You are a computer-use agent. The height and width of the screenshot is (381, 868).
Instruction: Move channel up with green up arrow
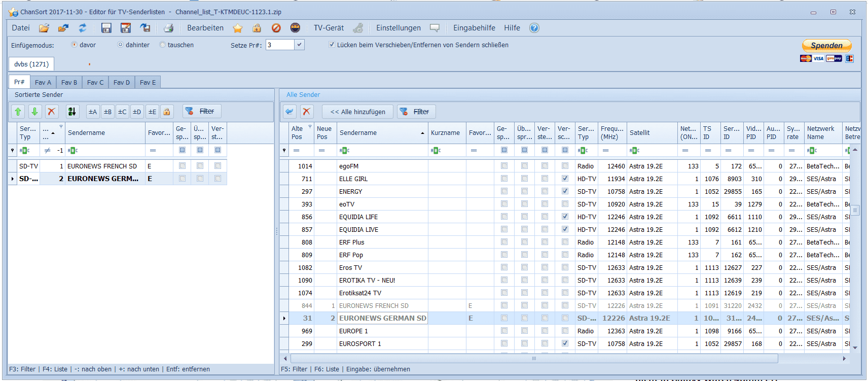pyautogui.click(x=18, y=112)
